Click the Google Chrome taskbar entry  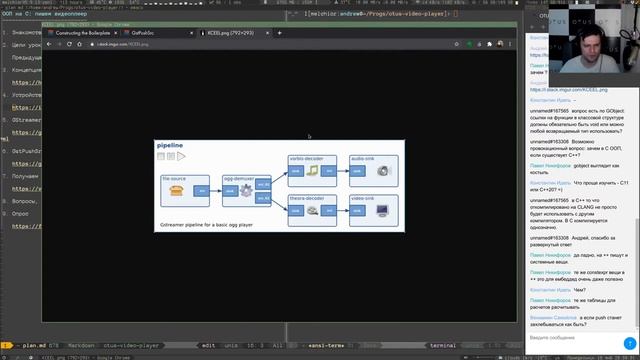[x=86, y=358]
